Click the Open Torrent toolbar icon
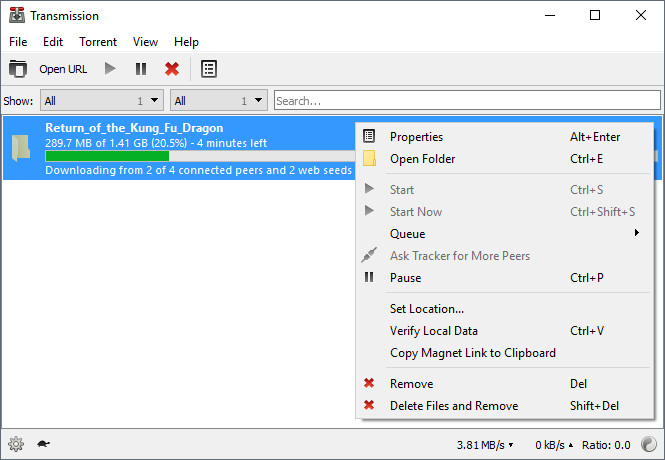The width and height of the screenshot is (665, 460). [x=17, y=69]
